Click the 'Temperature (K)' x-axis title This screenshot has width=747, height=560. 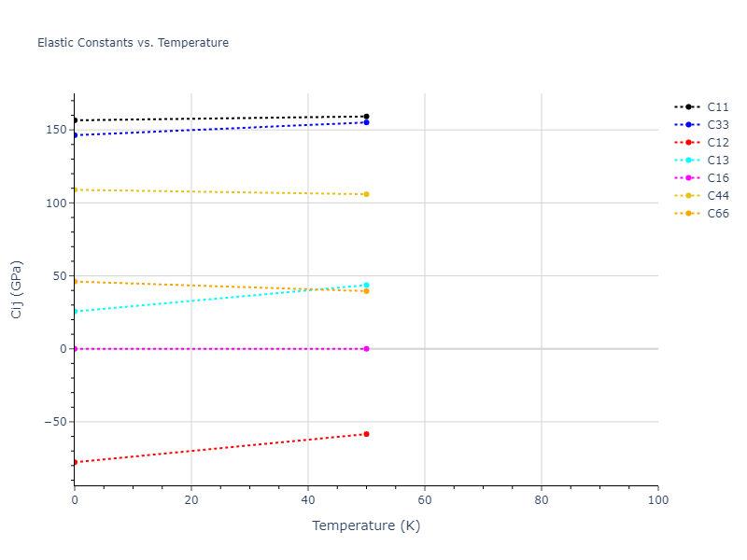(x=366, y=525)
